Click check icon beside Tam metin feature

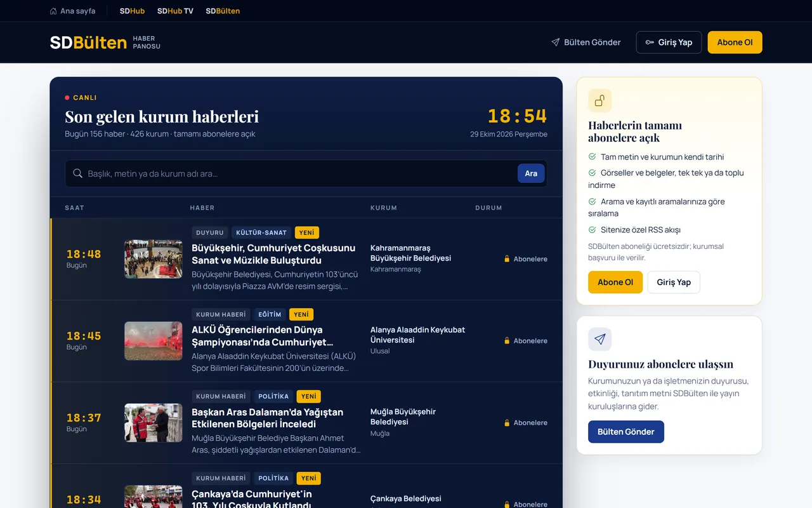(593, 157)
